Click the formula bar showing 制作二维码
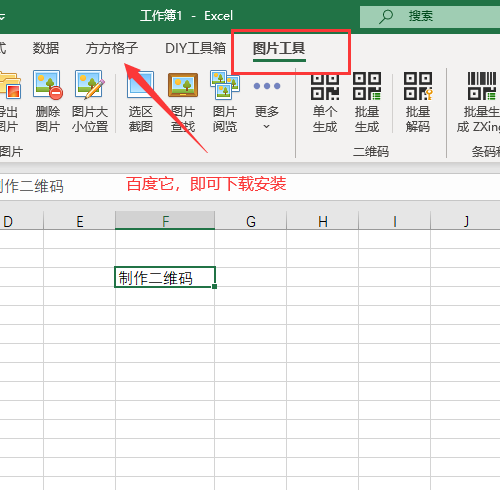Viewport: 500px width, 490px height. (x=250, y=187)
